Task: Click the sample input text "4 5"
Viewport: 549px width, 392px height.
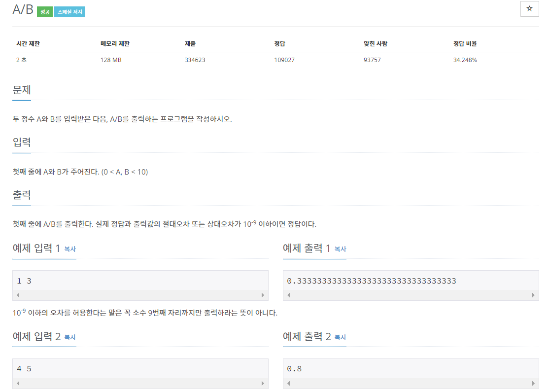Action: click(x=24, y=369)
